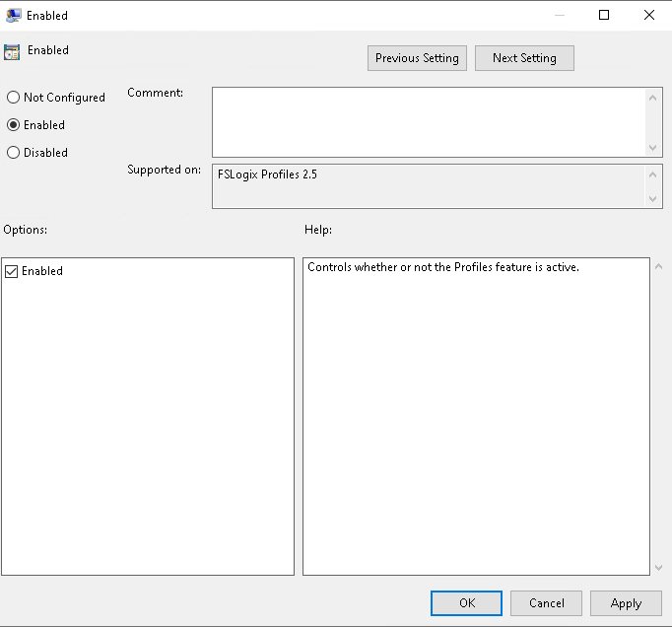The width and height of the screenshot is (672, 627).
Task: Minimize the Enabled policy window
Action: click(x=560, y=15)
